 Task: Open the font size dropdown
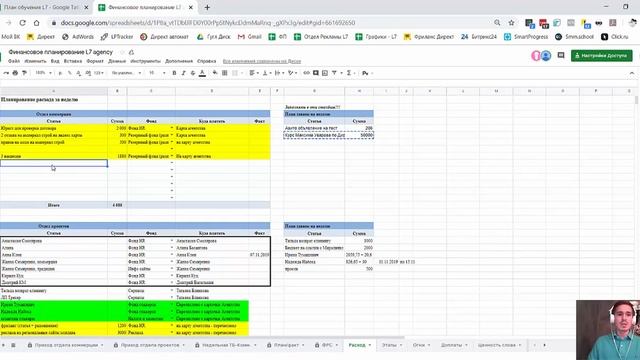[157, 73]
